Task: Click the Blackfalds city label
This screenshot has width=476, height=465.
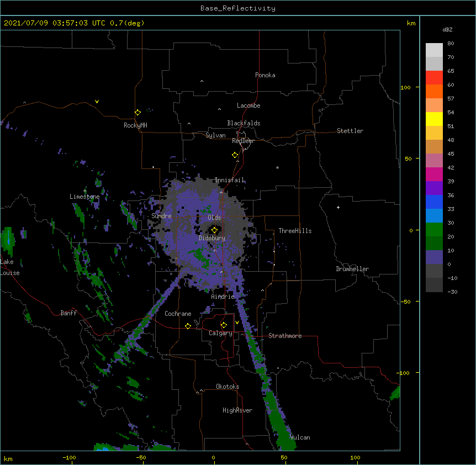Action: tap(244, 123)
